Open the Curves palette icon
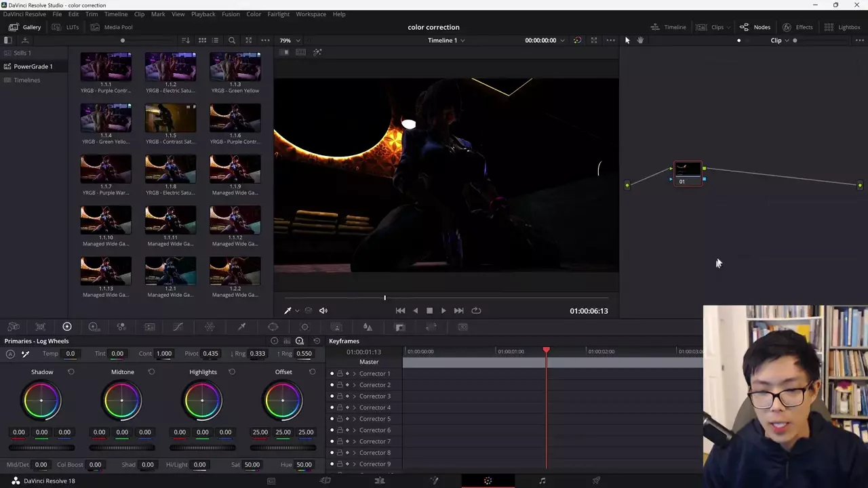Image resolution: width=868 pixels, height=488 pixels. click(178, 327)
